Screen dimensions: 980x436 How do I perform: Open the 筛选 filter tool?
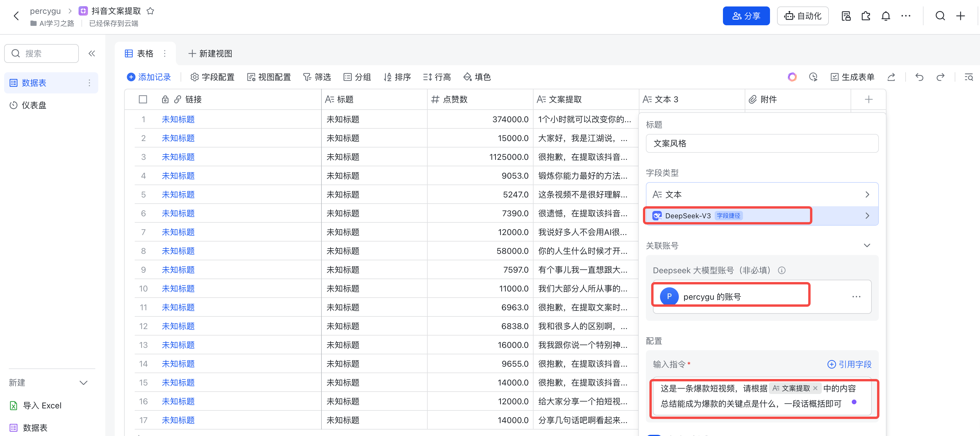(317, 77)
